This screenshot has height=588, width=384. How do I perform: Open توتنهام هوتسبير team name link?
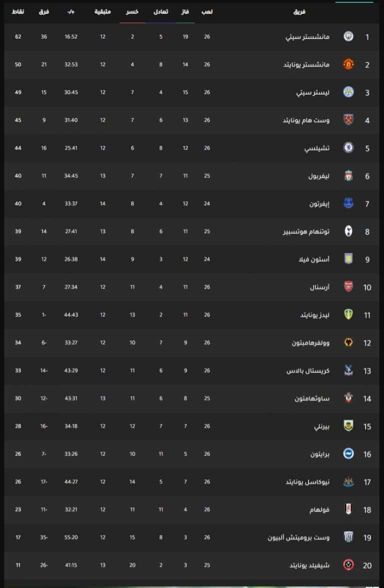pyautogui.click(x=306, y=231)
